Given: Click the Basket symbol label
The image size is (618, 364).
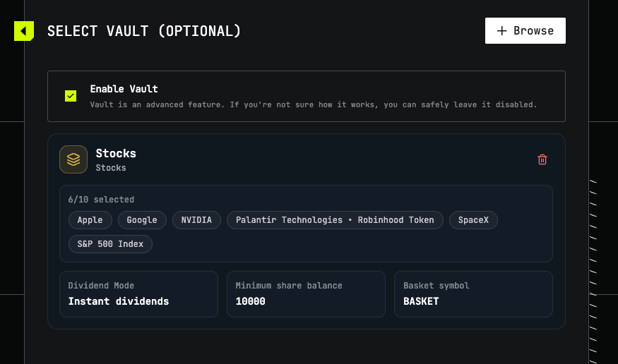Looking at the screenshot, I should (x=436, y=286).
